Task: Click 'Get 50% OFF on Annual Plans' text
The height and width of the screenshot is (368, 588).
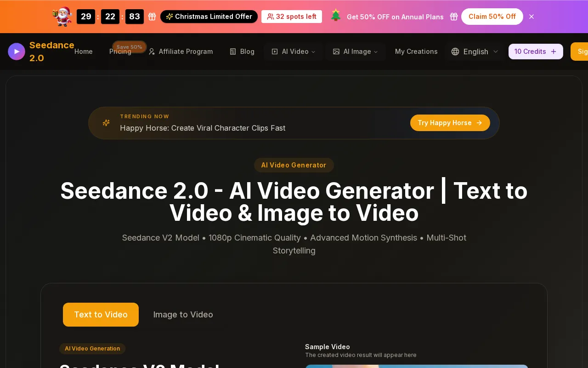Action: (x=395, y=17)
